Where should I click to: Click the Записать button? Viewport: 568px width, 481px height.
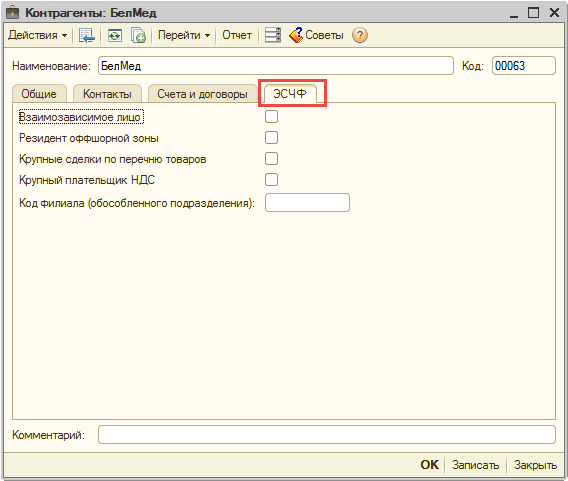475,465
